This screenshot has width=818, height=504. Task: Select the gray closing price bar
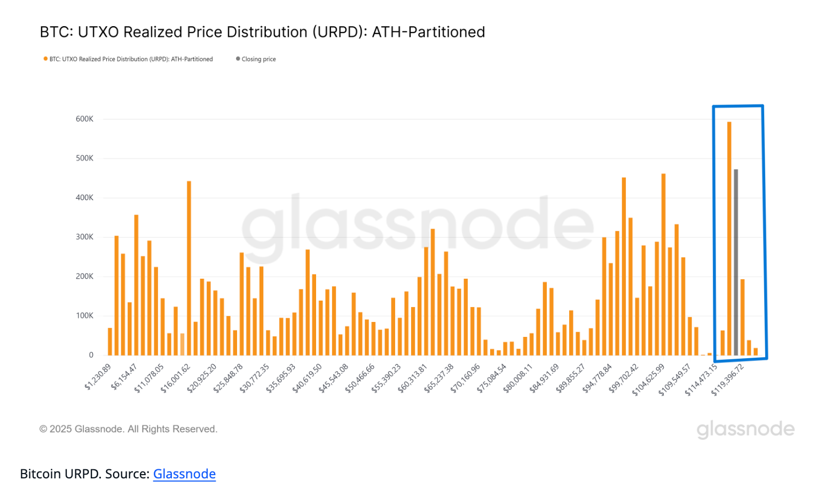pos(736,262)
